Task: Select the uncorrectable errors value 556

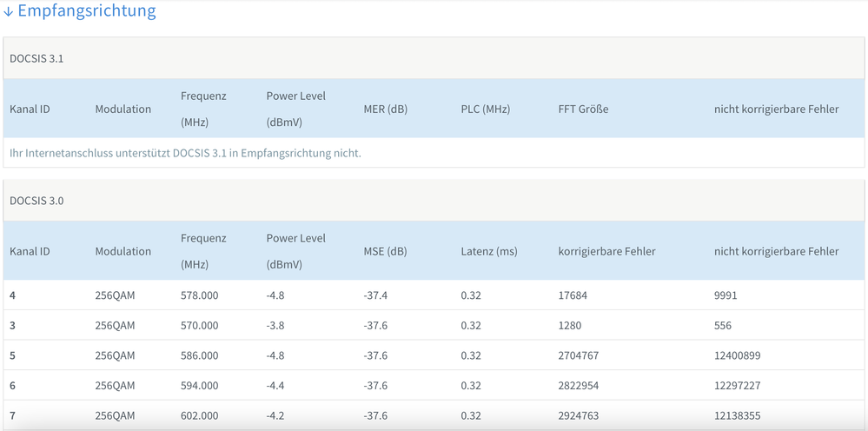Action: 722,326
